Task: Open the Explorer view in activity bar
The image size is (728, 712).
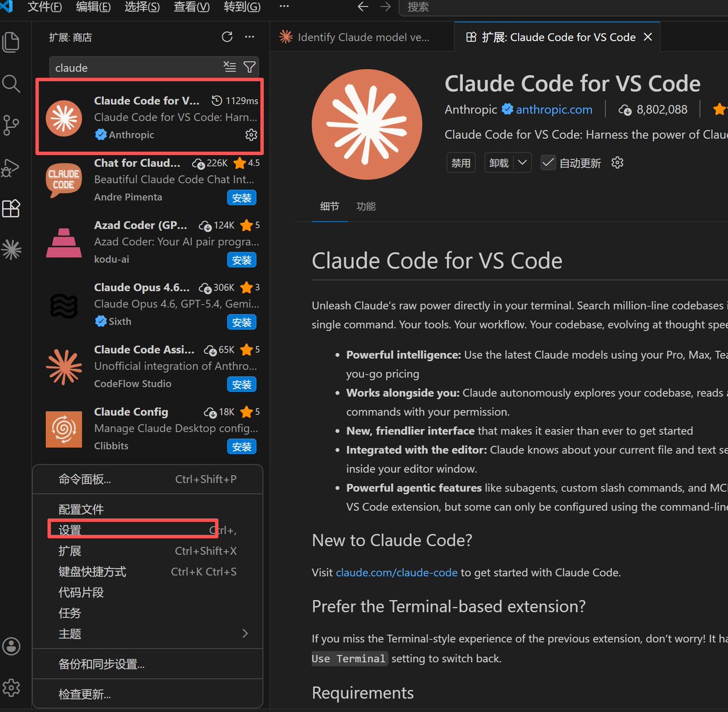Action: pos(12,42)
